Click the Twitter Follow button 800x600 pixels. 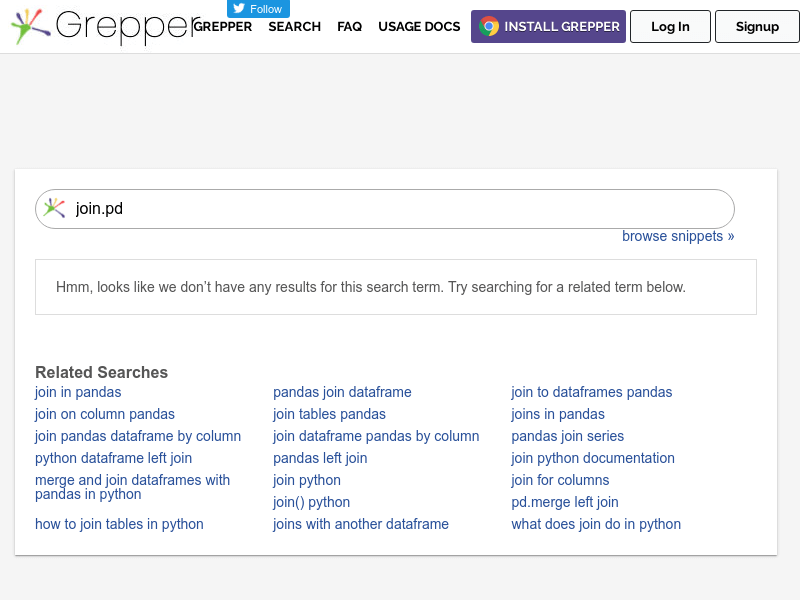point(258,9)
